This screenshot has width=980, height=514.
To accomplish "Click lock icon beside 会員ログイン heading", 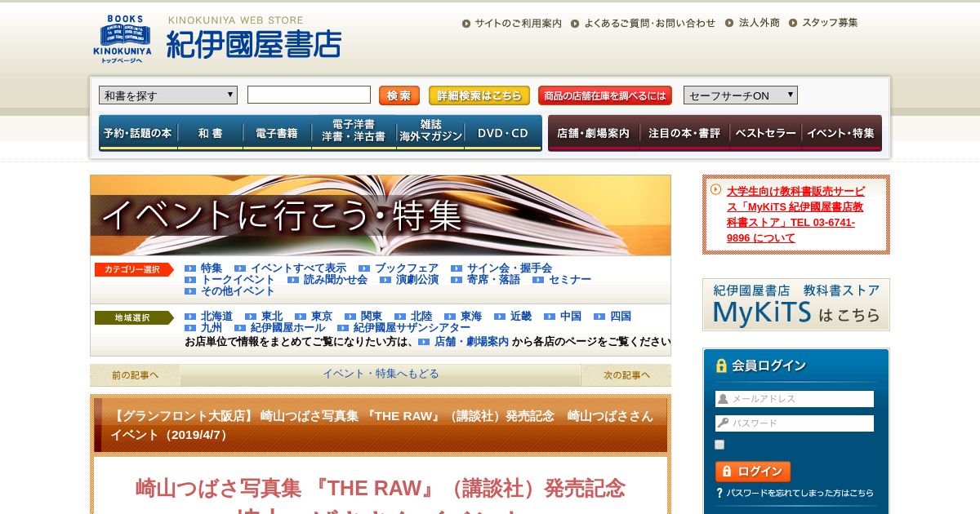I will tap(721, 366).
